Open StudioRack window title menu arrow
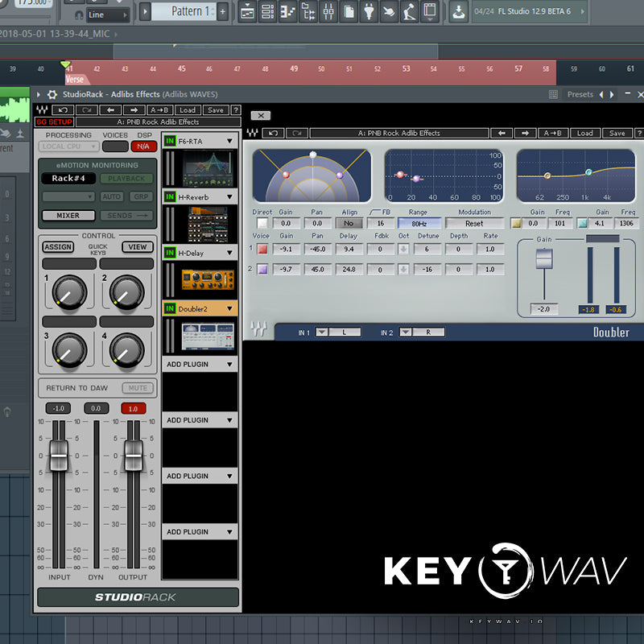This screenshot has width=644, height=644. 38,94
